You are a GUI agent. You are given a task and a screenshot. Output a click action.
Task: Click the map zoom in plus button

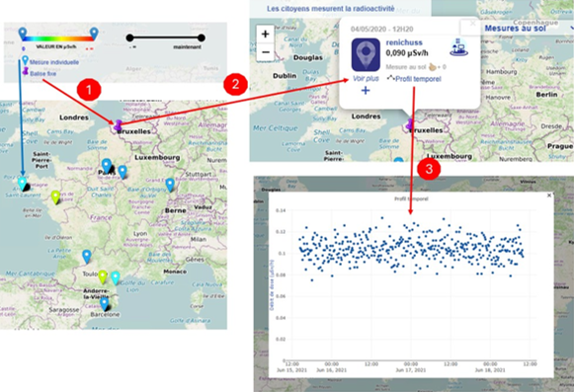266,34
